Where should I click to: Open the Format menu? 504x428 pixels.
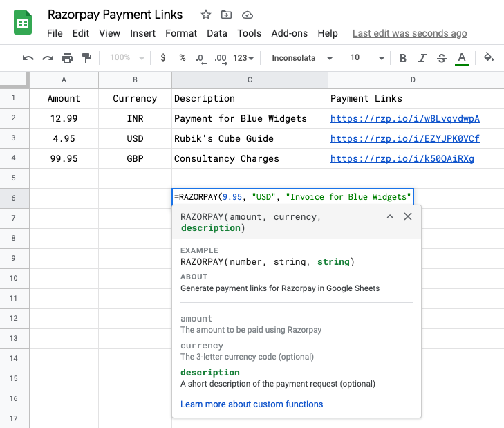click(181, 33)
